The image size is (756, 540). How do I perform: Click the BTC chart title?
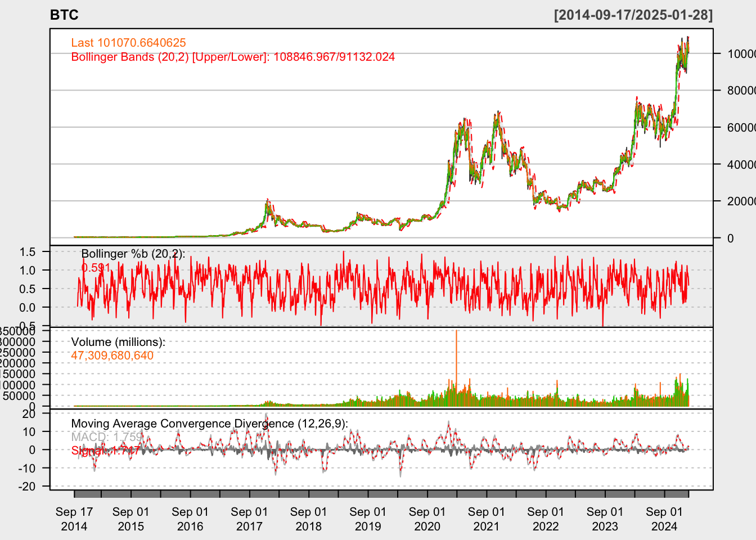click(x=64, y=15)
